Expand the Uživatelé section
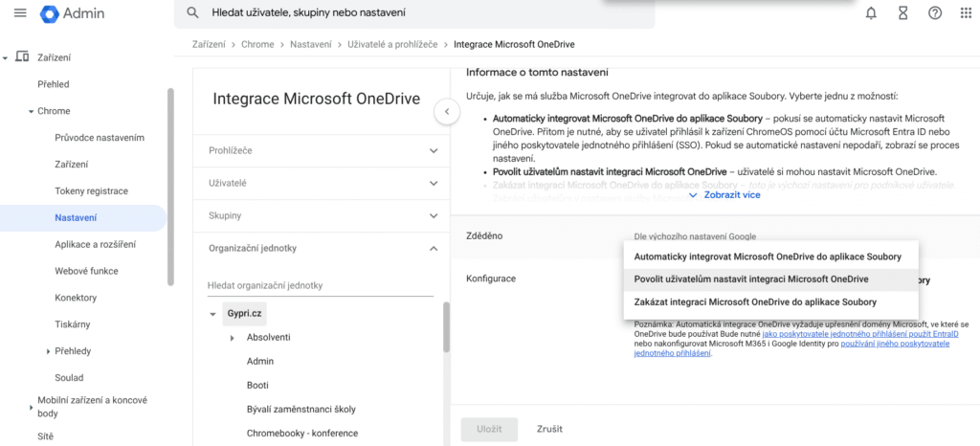The image size is (980, 446). pos(434,182)
